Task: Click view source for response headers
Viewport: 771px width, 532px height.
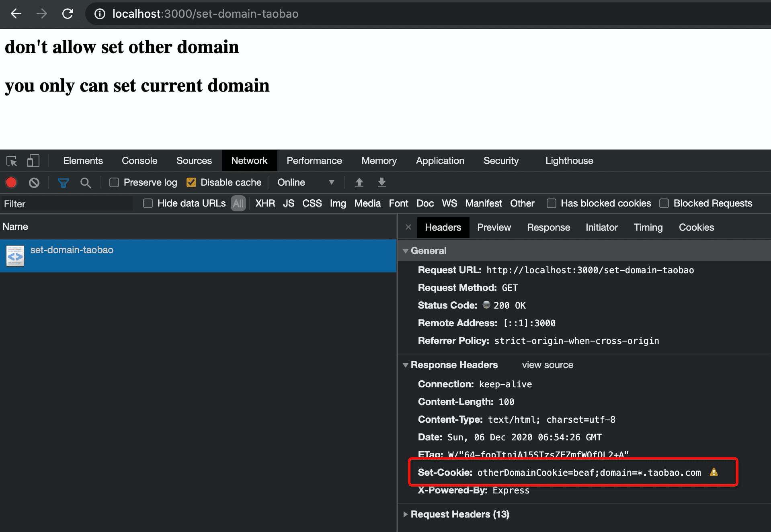Action: 547,365
